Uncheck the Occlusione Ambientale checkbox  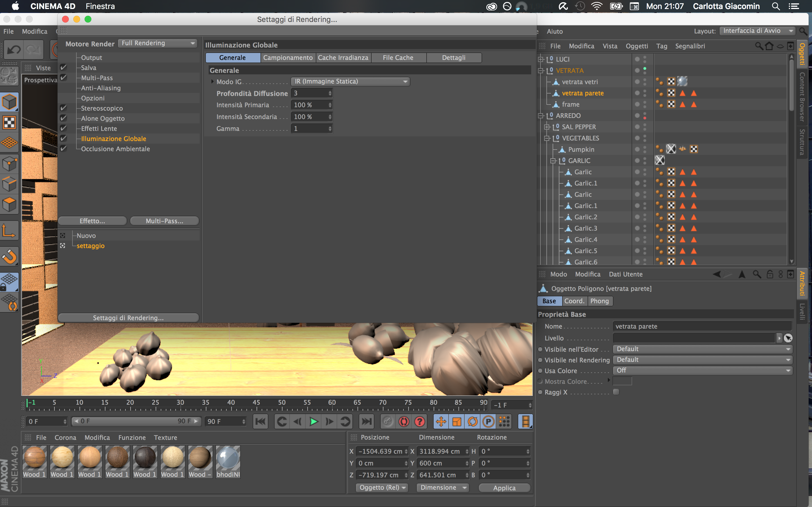(x=63, y=148)
